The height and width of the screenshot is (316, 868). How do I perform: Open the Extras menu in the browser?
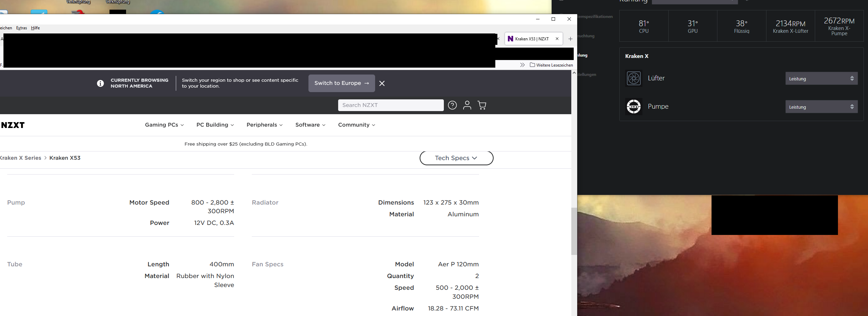click(21, 28)
